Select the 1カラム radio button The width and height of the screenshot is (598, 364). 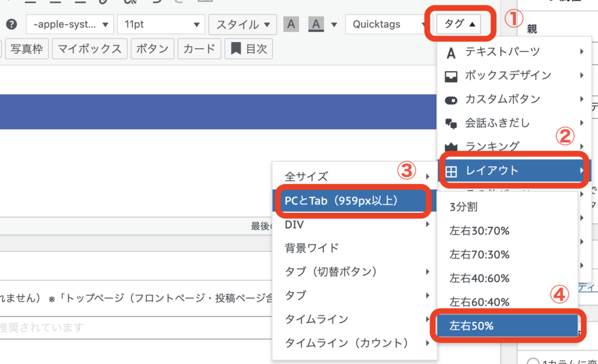[x=532, y=361]
